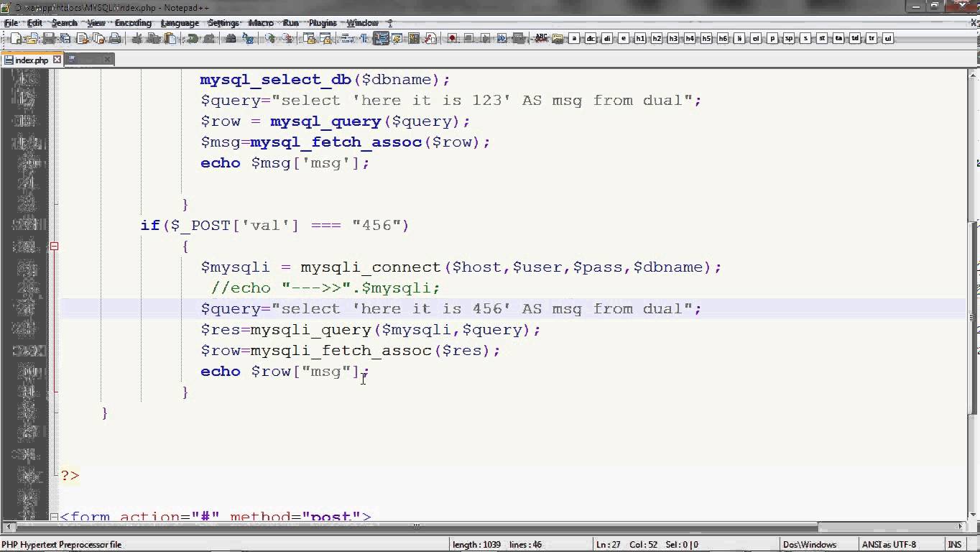980x552 pixels.
Task: Insert anchor tag with 'a' button
Action: pyautogui.click(x=574, y=38)
